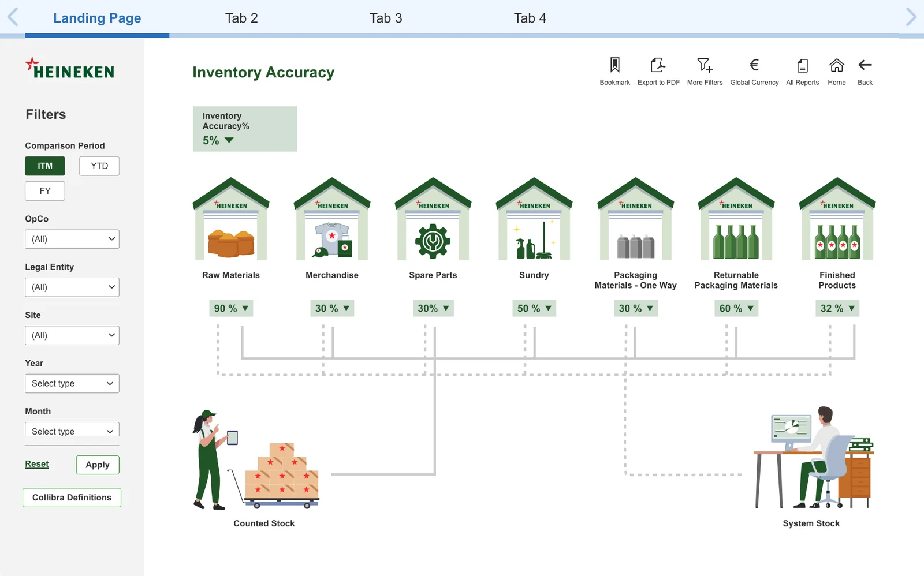The height and width of the screenshot is (576, 924).
Task: Export report via Export to PDF icon
Action: (658, 65)
